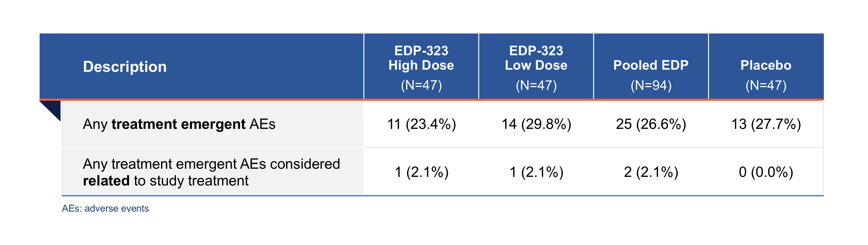Click the 14 (29.8%) cell
Image resolution: width=868 pixels, height=245 pixels.
[537, 124]
